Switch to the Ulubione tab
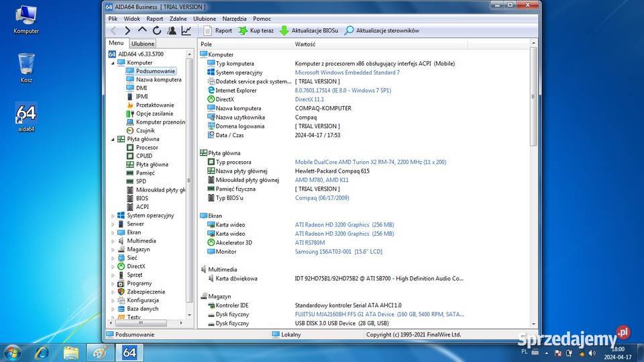Viewport: 644px width, 362px height. coord(143,44)
